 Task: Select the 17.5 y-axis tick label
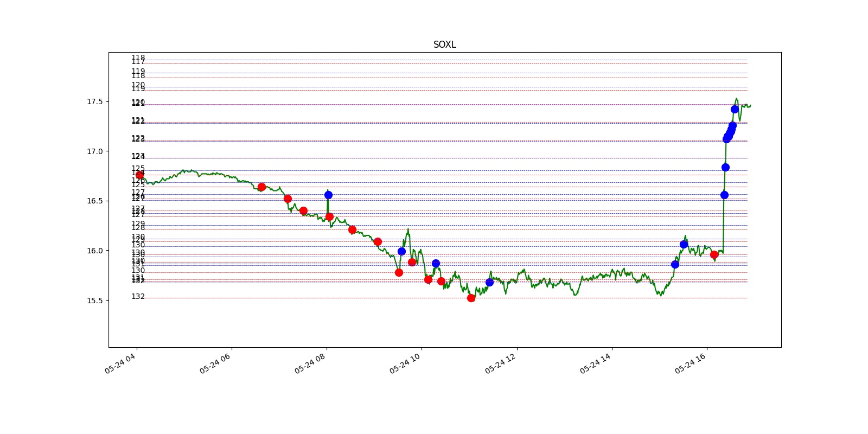[x=94, y=101]
